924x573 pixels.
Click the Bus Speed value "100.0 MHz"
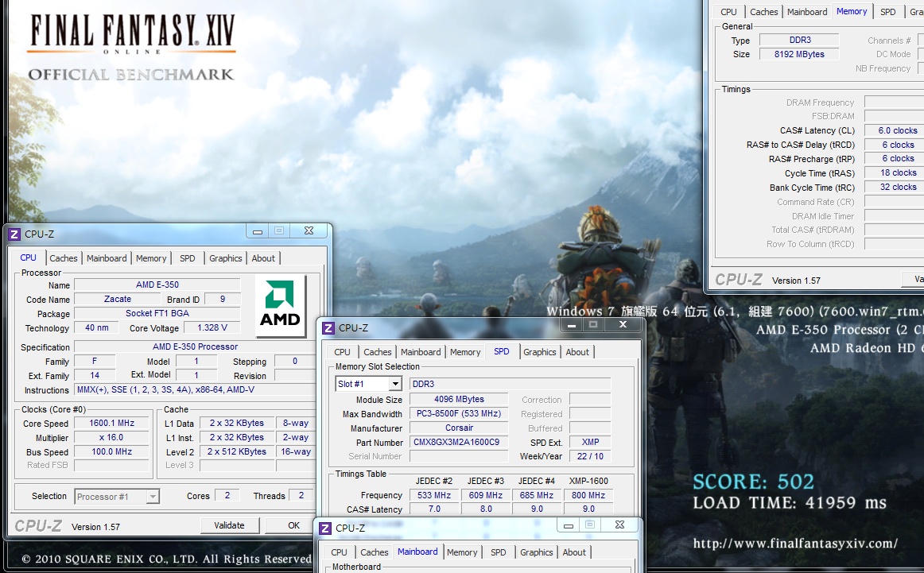[112, 451]
